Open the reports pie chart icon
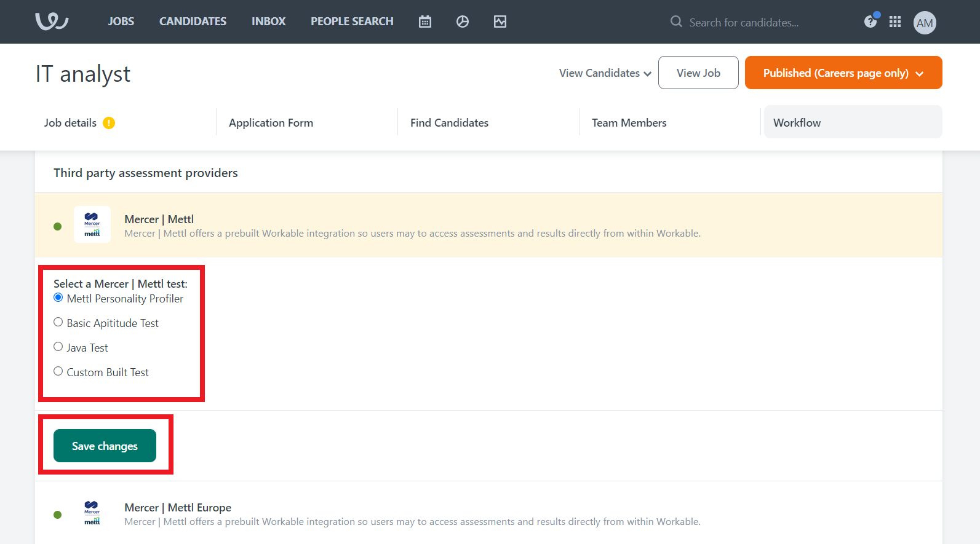The image size is (980, 544). [463, 22]
